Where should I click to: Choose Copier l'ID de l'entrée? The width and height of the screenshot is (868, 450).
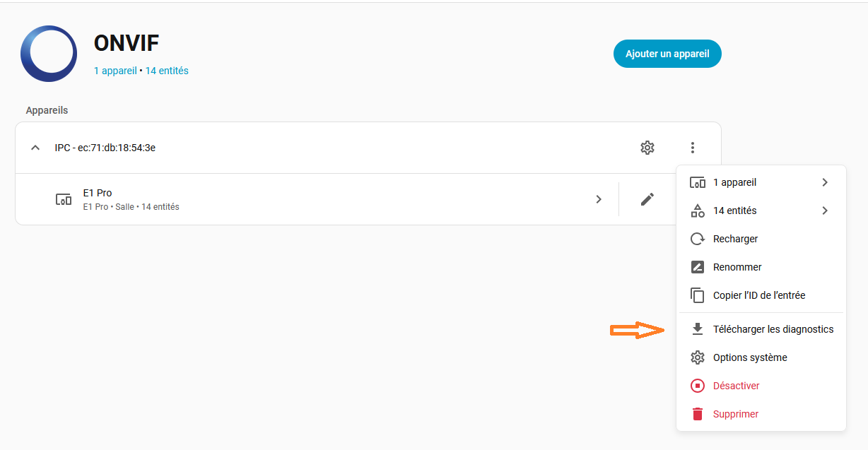point(759,295)
